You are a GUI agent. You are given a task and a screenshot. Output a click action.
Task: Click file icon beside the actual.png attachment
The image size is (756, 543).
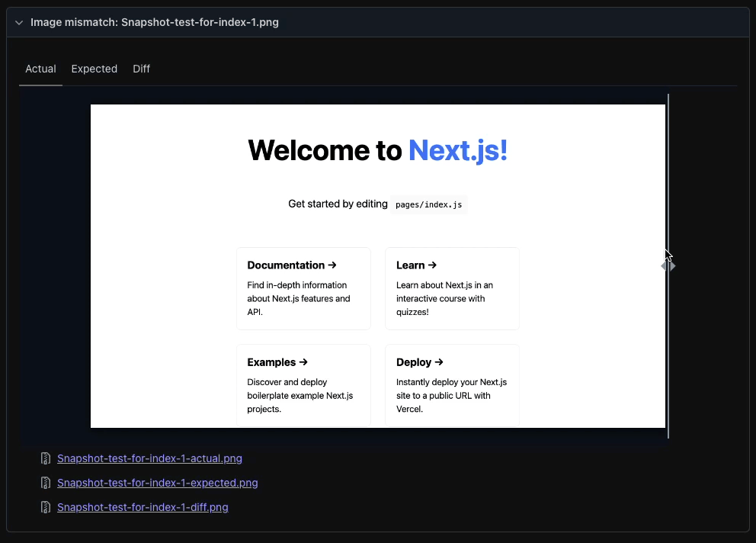click(x=46, y=459)
